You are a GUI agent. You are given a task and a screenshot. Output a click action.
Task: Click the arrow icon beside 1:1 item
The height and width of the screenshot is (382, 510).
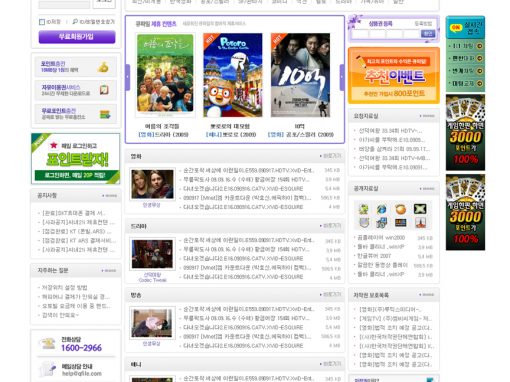[480, 46]
